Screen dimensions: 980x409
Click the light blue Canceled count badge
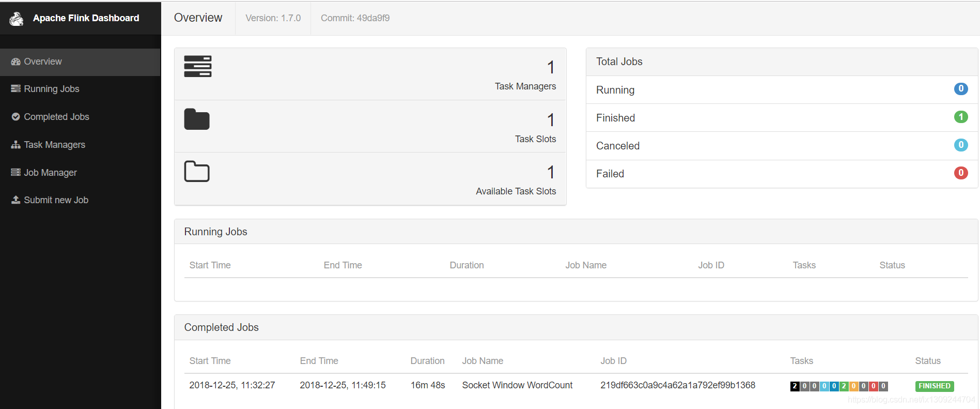[x=961, y=145]
